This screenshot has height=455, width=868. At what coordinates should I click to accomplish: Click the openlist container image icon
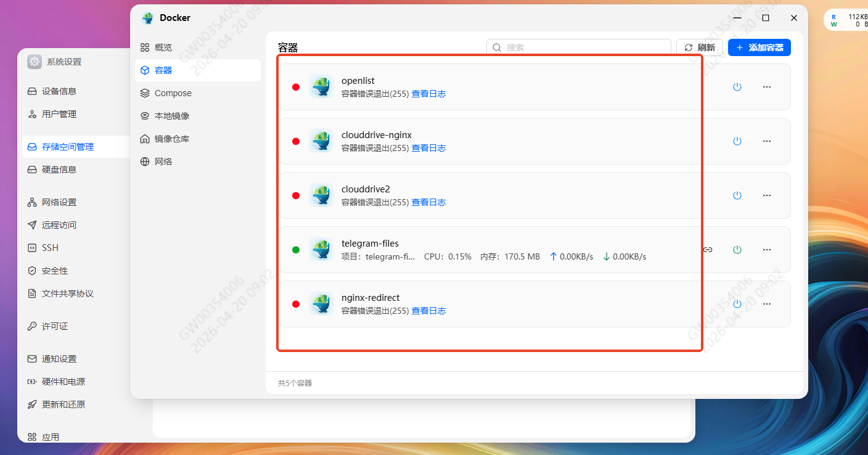[x=321, y=87]
